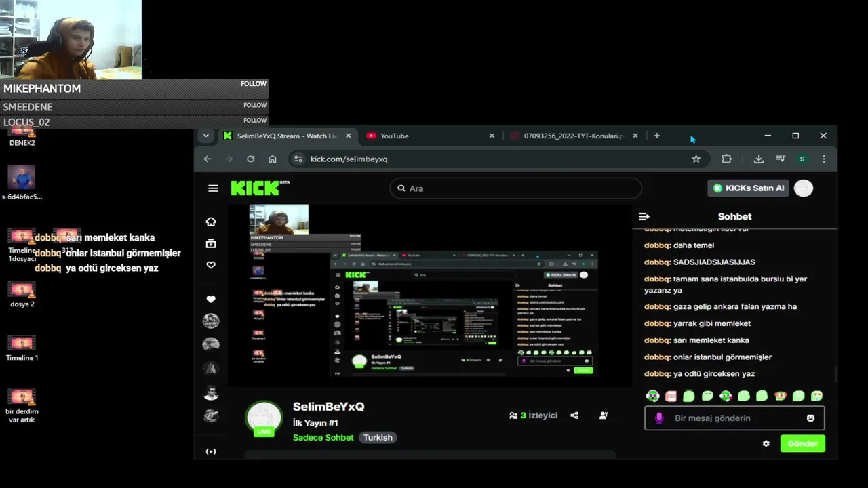
Task: Open the Timeline 1 desktop file
Action: pyautogui.click(x=22, y=348)
